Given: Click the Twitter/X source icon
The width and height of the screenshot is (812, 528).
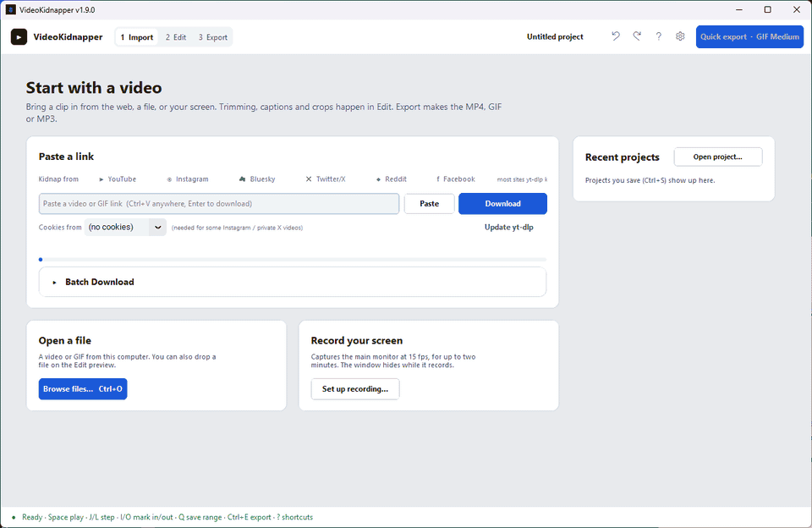Looking at the screenshot, I should [x=309, y=179].
